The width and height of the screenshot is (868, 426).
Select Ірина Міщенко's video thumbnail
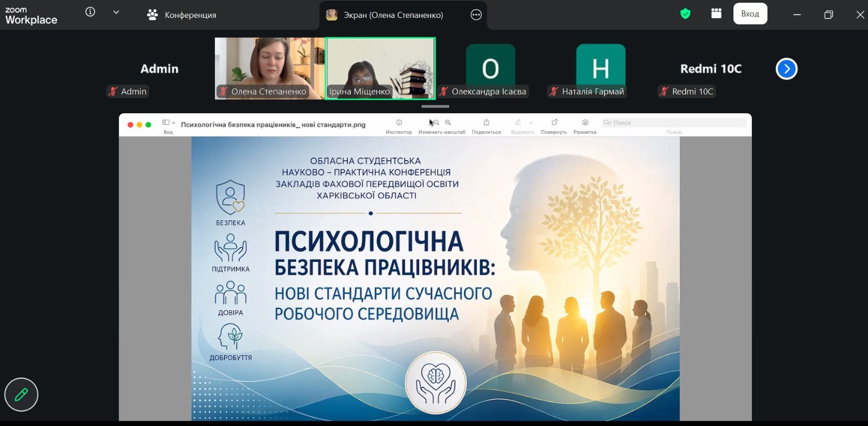click(380, 68)
